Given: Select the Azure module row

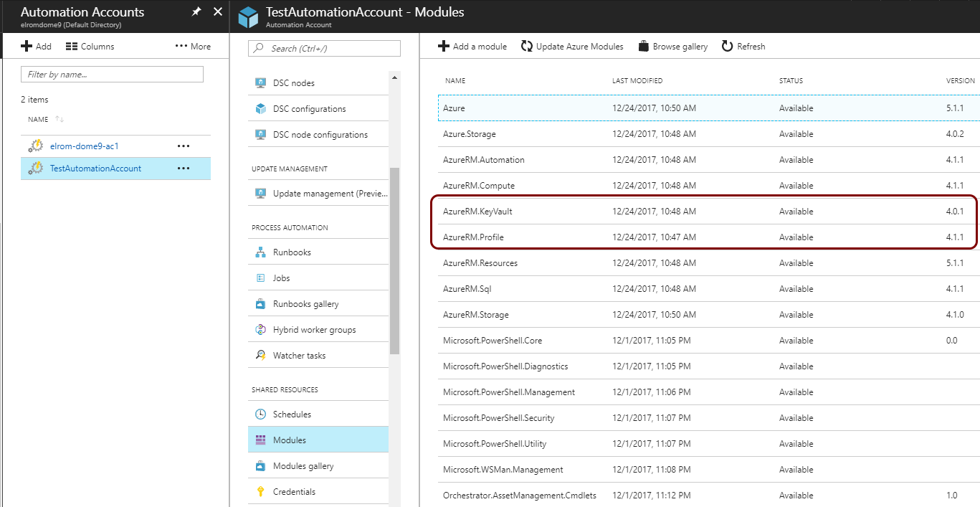Looking at the screenshot, I should [x=709, y=108].
